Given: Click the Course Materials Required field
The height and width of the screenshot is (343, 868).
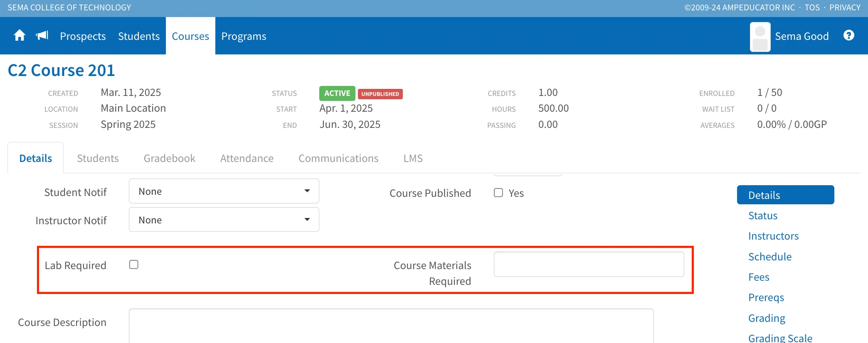Looking at the screenshot, I should (589, 264).
